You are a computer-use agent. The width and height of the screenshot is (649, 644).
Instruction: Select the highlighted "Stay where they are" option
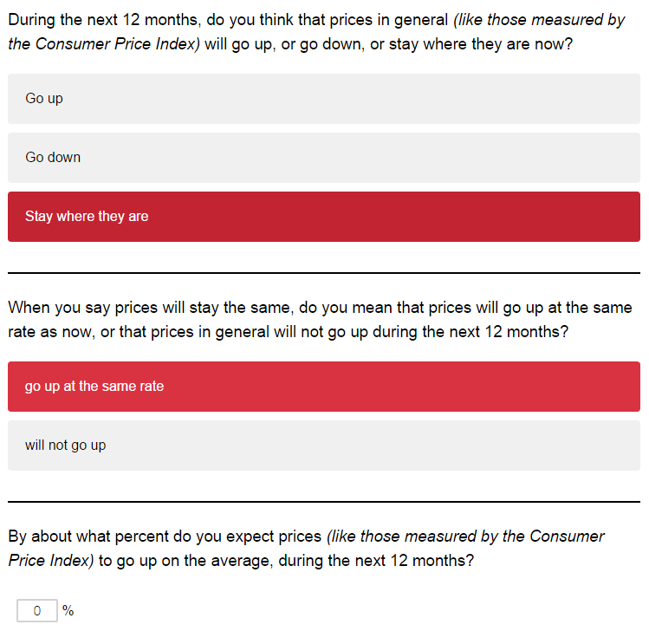(324, 217)
